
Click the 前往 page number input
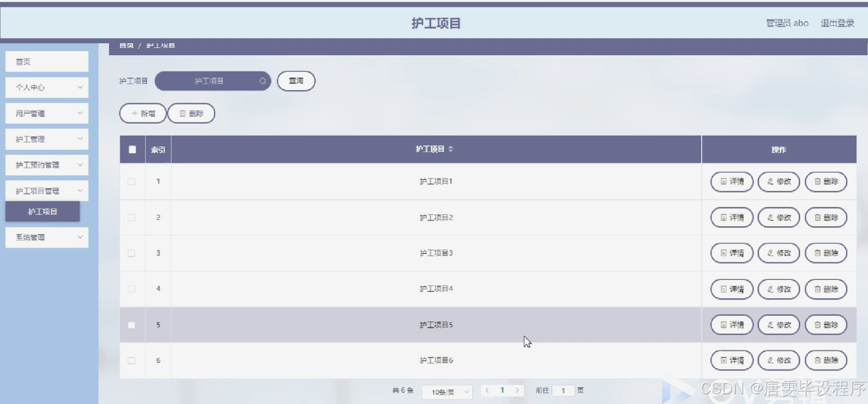(x=563, y=390)
